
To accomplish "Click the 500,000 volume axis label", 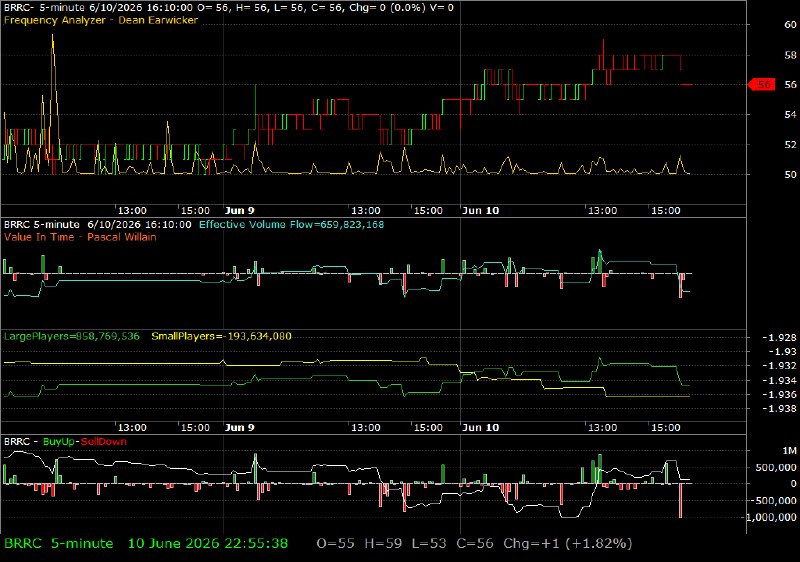I will coord(776,467).
